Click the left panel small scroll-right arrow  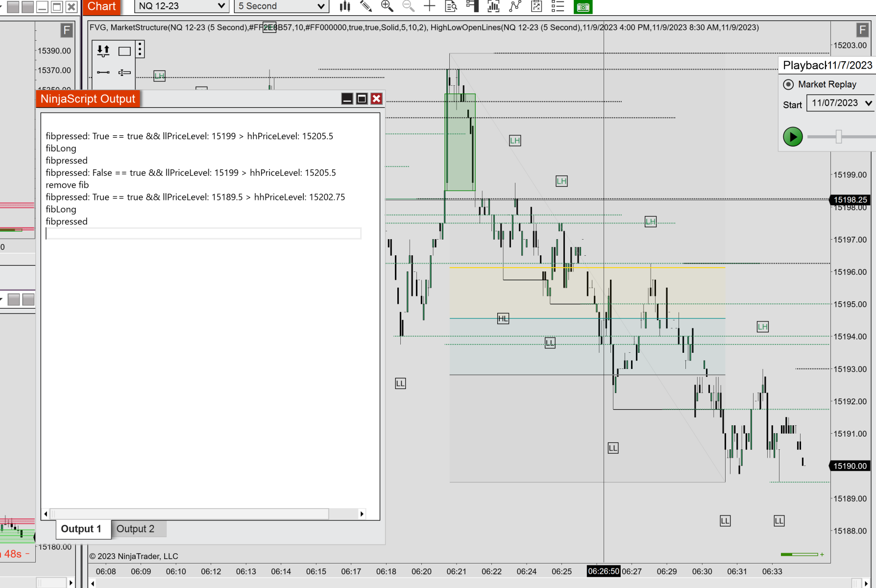[71, 583]
